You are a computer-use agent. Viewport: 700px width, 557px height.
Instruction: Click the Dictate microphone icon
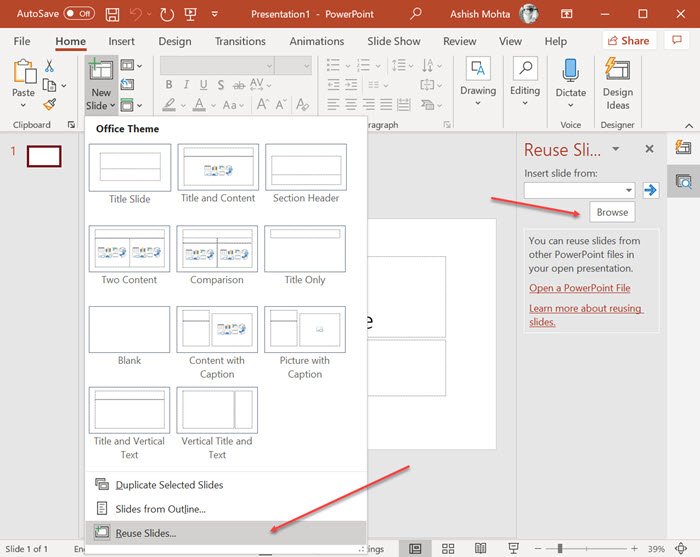(571, 71)
